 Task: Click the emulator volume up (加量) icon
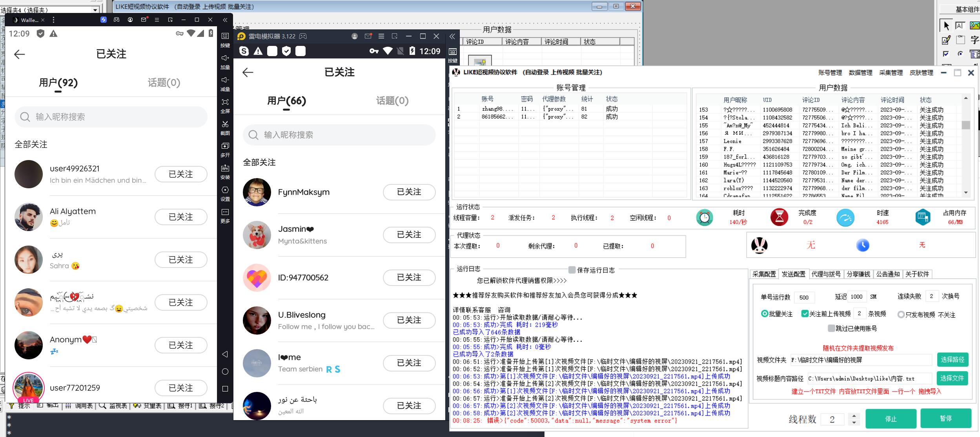point(225,58)
